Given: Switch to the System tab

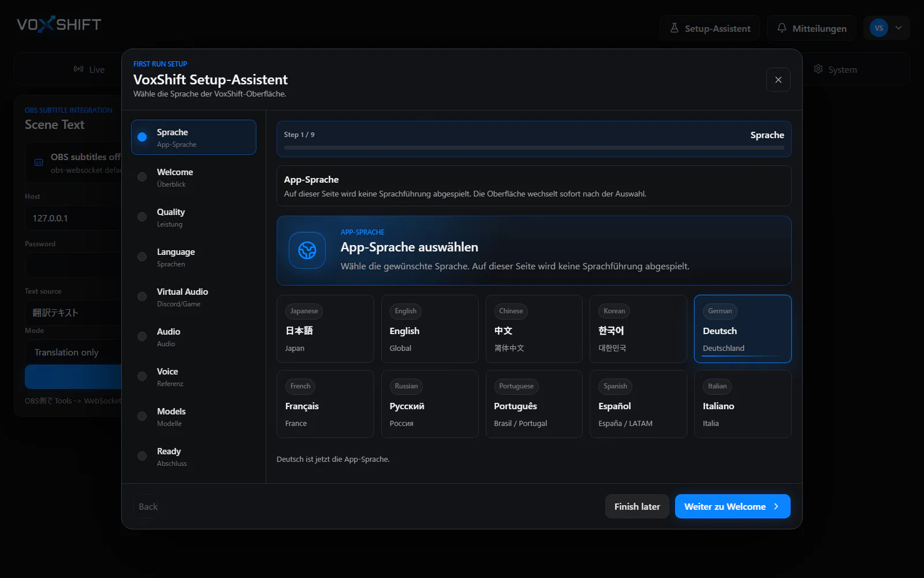Looking at the screenshot, I should pos(835,69).
